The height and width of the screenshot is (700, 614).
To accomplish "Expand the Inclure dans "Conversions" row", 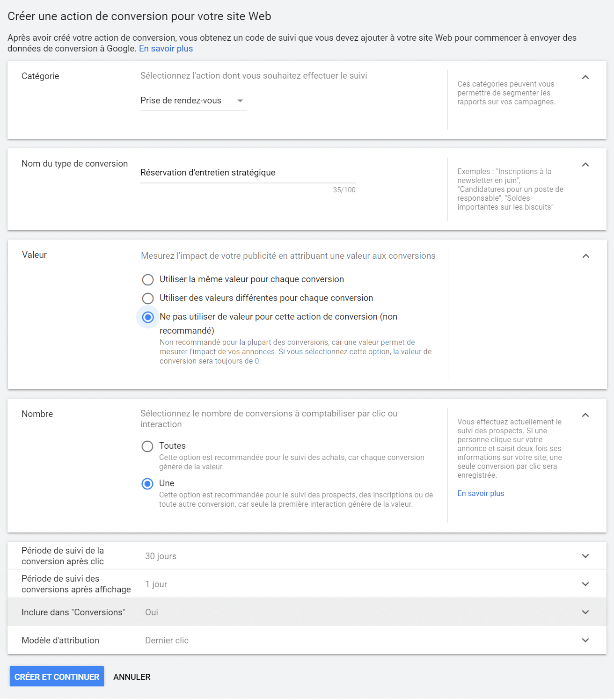I will click(x=585, y=612).
